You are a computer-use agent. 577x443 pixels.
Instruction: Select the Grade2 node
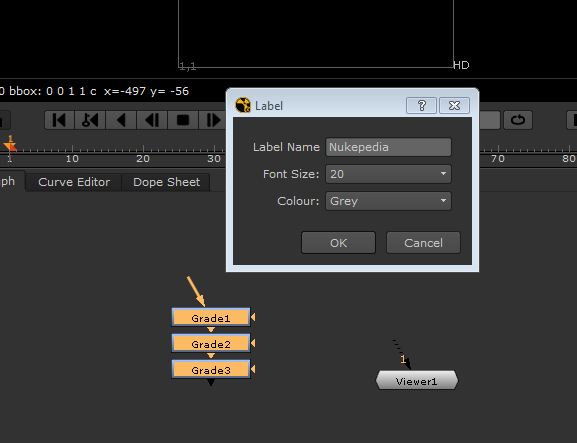coord(211,344)
